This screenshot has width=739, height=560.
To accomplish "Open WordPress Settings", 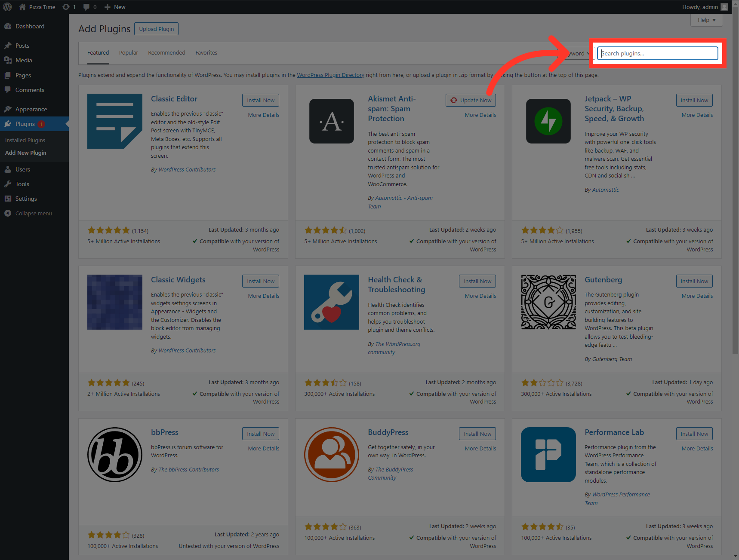I will [25, 199].
